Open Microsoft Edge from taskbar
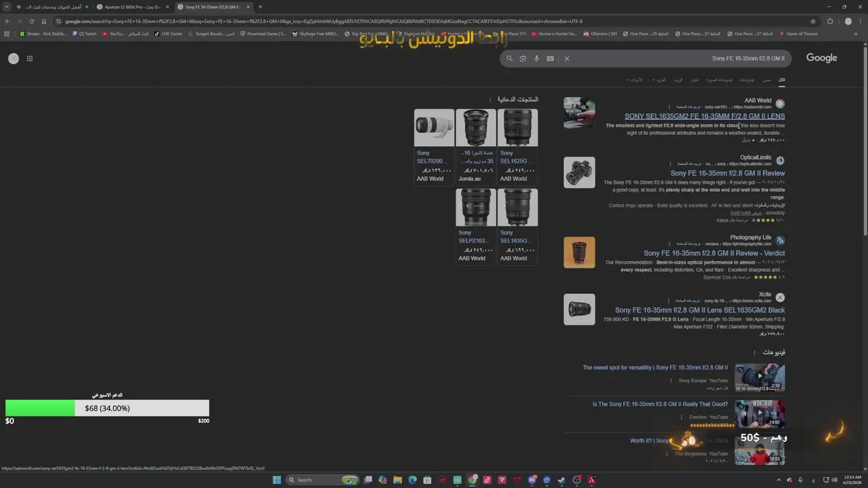The width and height of the screenshot is (868, 488). (412, 480)
